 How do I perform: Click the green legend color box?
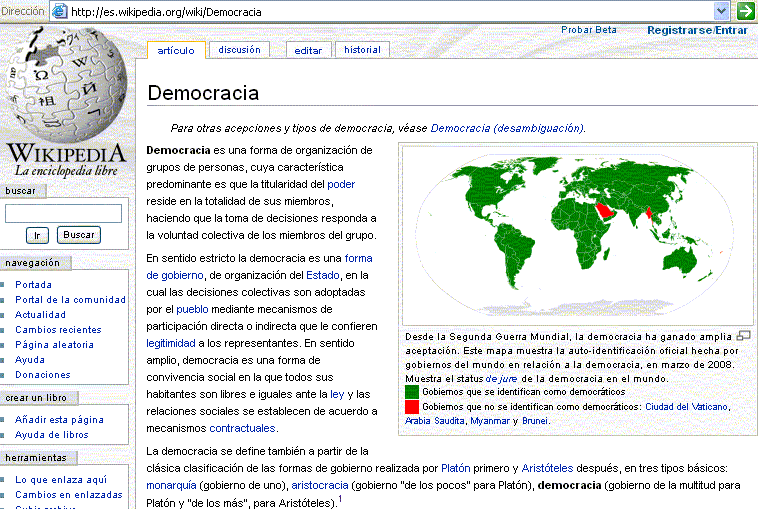[411, 392]
